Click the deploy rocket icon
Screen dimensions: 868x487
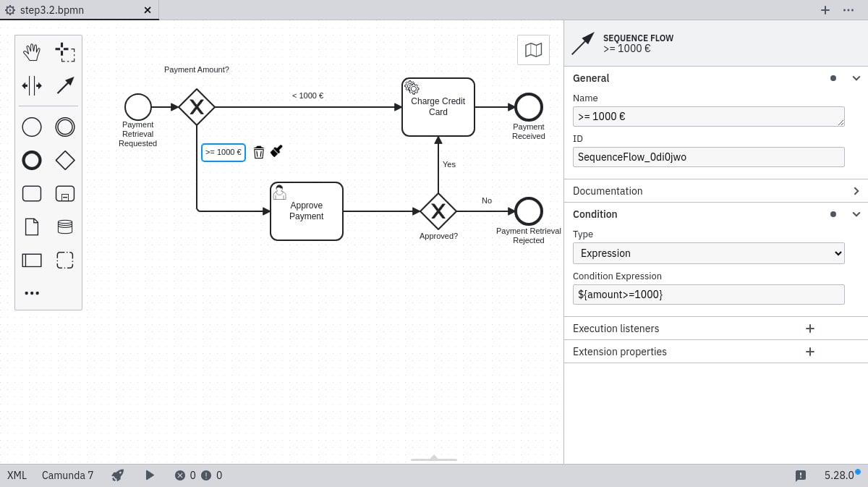118,475
